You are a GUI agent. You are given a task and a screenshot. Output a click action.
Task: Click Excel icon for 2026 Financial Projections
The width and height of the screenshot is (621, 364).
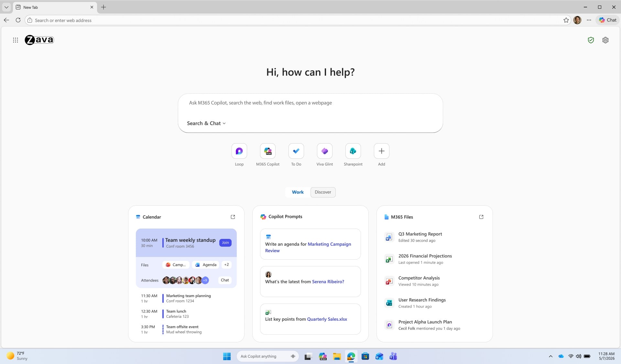click(x=389, y=259)
